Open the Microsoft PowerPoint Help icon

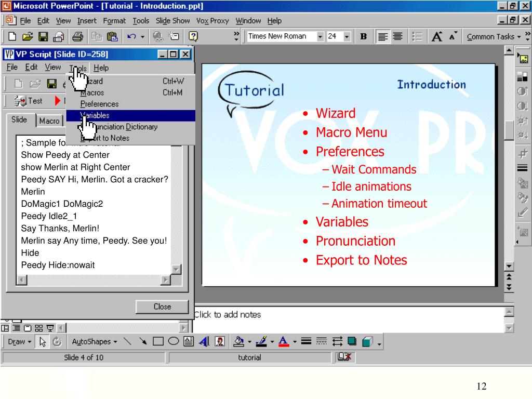[193, 36]
